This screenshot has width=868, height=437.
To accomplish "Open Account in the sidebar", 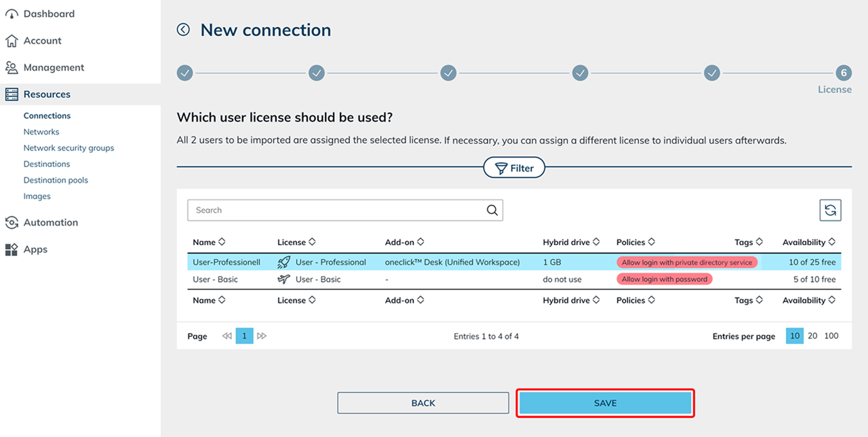I will click(42, 41).
